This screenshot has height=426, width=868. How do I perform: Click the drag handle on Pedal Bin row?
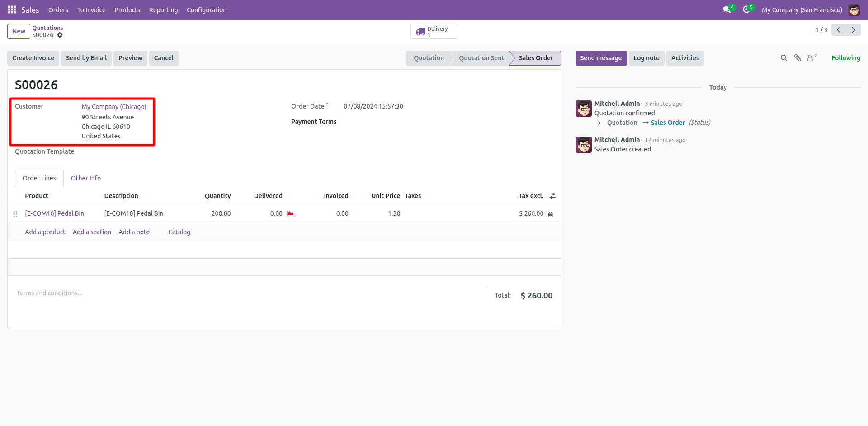pos(15,214)
